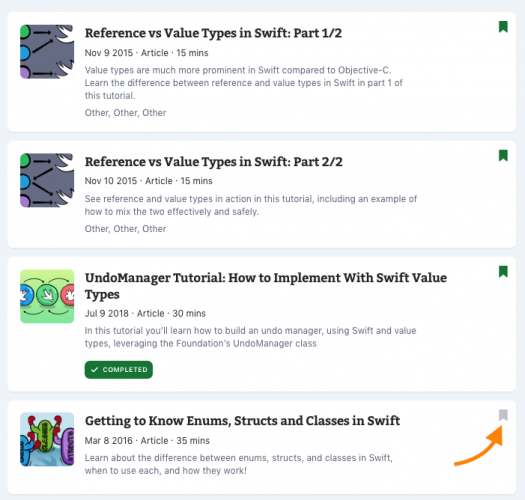Click the green COMPLETED badge
This screenshot has width=525, height=500.
tap(119, 370)
